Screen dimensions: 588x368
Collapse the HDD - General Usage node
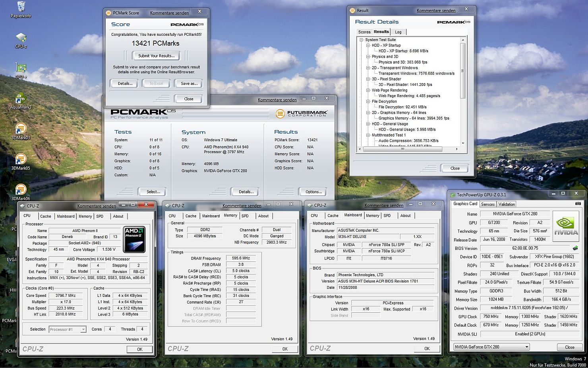coord(368,124)
